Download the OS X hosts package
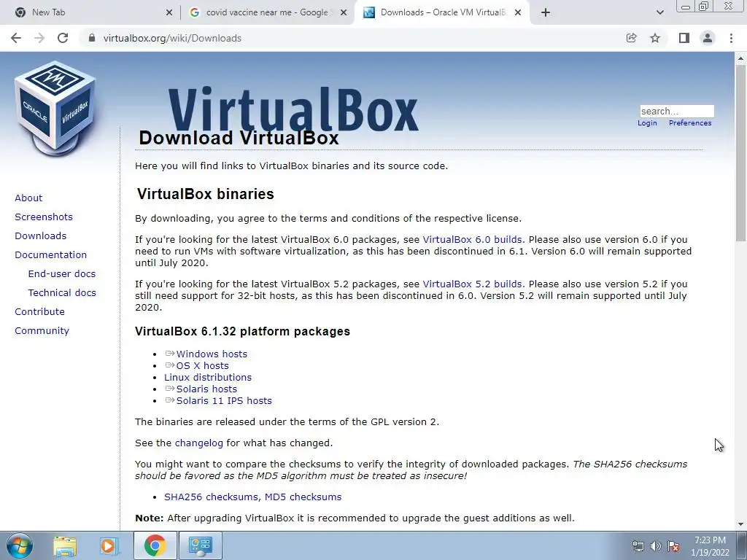 coord(203,366)
